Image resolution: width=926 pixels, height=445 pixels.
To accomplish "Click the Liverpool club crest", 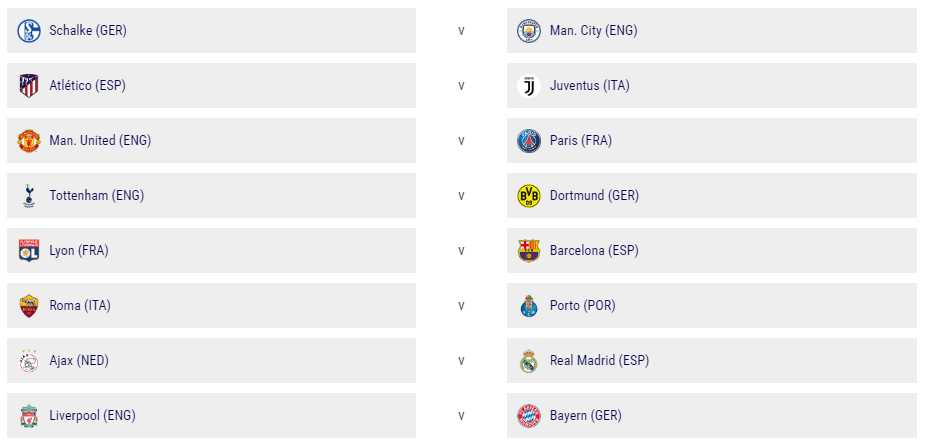I will 29,416.
